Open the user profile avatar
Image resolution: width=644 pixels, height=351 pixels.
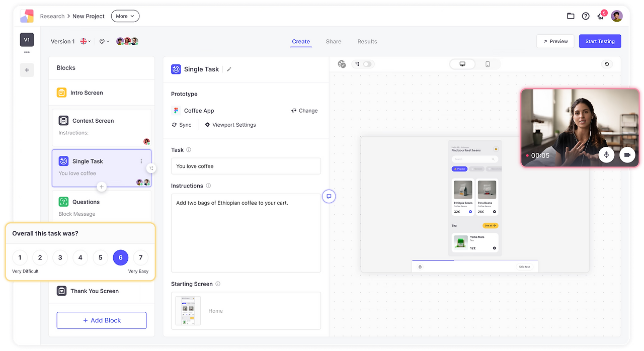click(617, 16)
